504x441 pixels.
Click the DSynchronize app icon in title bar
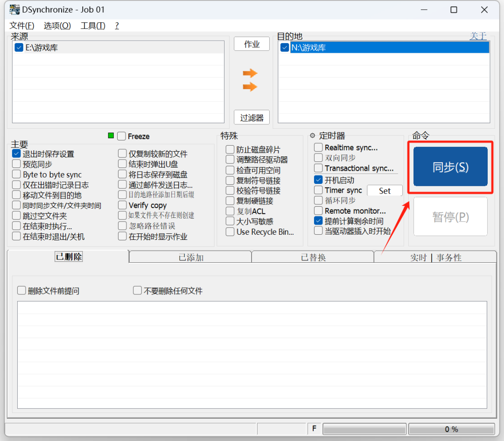[x=14, y=10]
